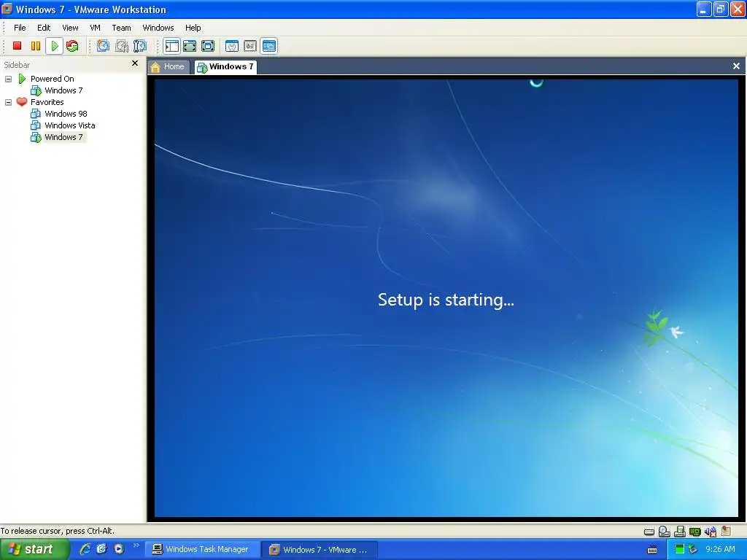Image resolution: width=747 pixels, height=560 pixels.
Task: Open the Windows menu
Action: [x=158, y=28]
